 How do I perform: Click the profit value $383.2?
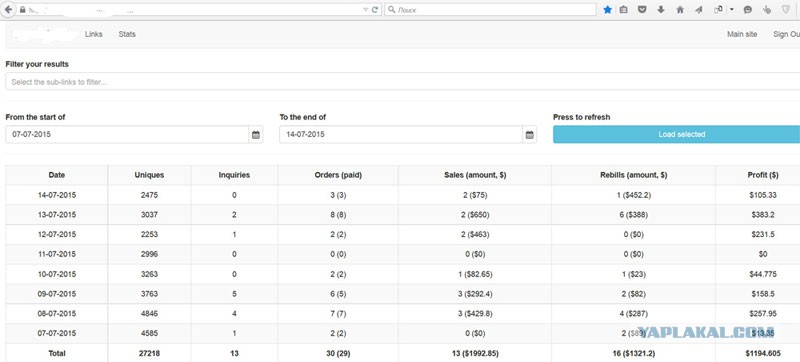[x=763, y=215]
